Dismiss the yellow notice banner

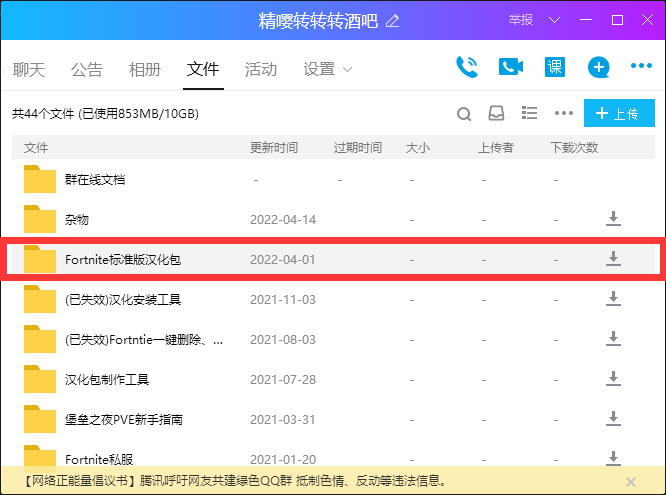point(631,482)
